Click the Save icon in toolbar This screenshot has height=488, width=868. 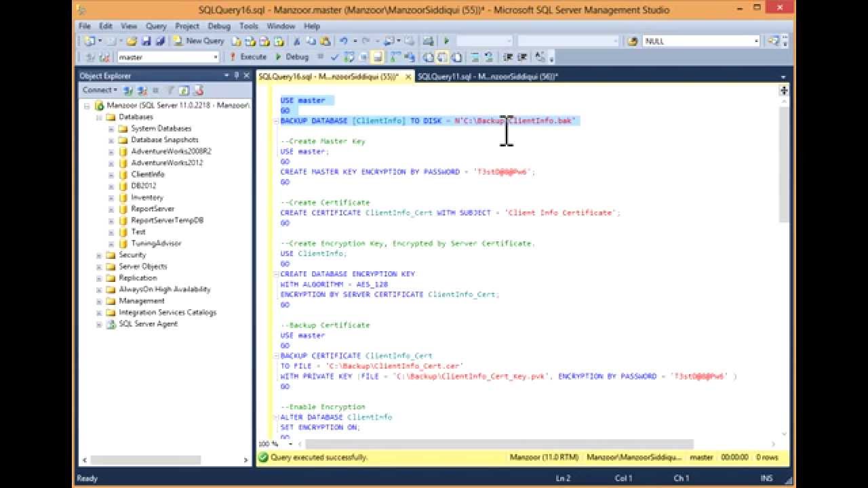146,41
